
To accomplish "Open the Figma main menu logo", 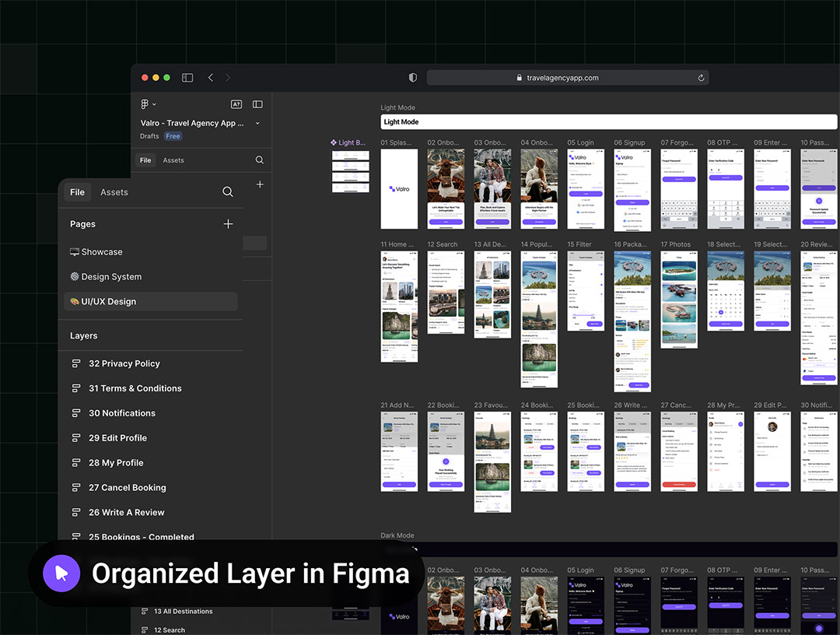I will click(145, 104).
